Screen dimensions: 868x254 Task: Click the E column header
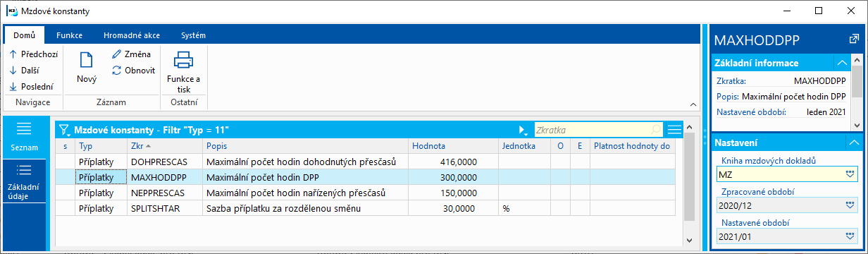[x=580, y=146]
